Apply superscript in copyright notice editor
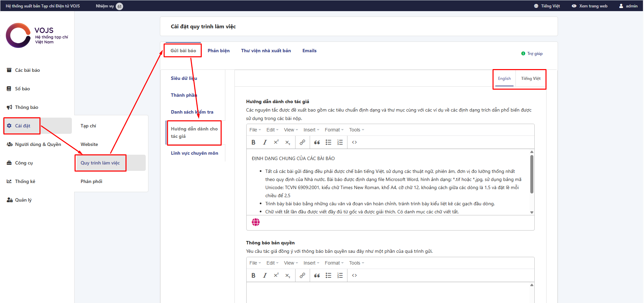Screen dimensions: 644x303 point(276,275)
